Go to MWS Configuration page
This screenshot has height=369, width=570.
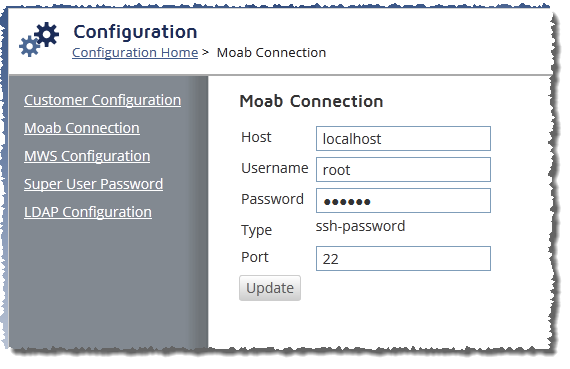87,156
